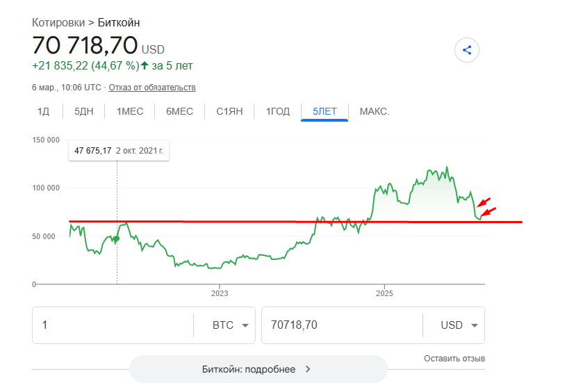Select the 1МЕС chart range
Viewport: 574px width, 392px height.
click(x=130, y=111)
